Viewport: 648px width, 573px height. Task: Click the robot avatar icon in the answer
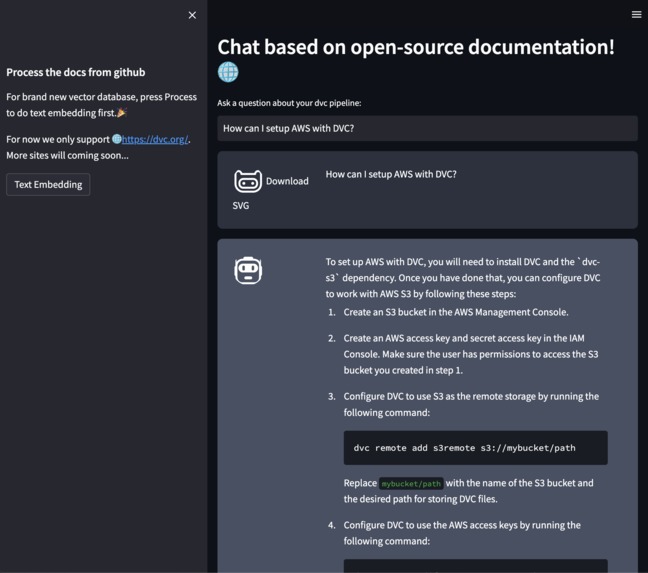point(248,270)
